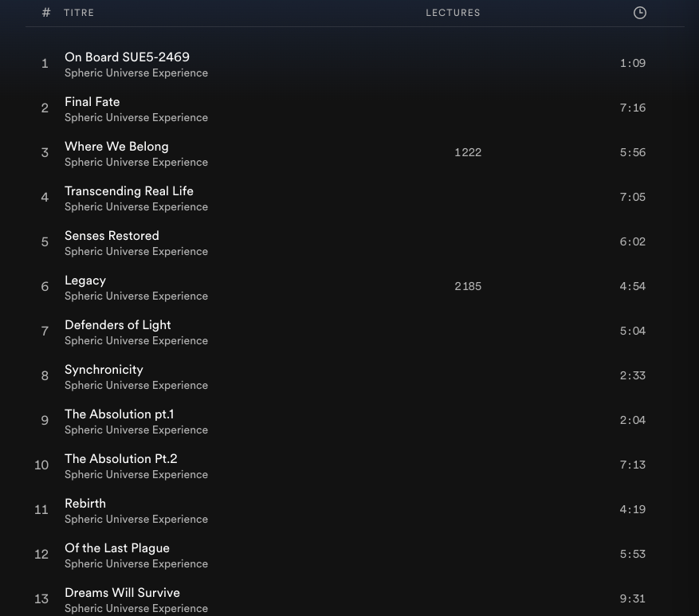Select track Of the Last Plague
The height and width of the screenshot is (616, 699).
point(117,547)
